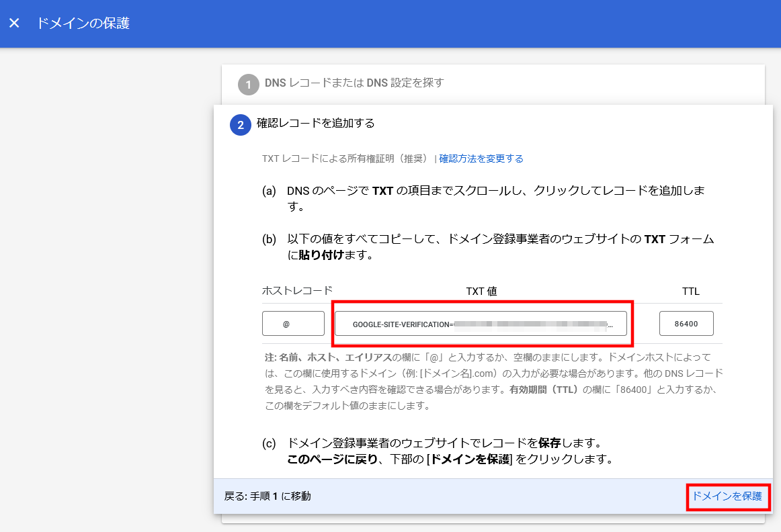This screenshot has height=532, width=781.
Task: Click the TTL column label
Action: [690, 292]
